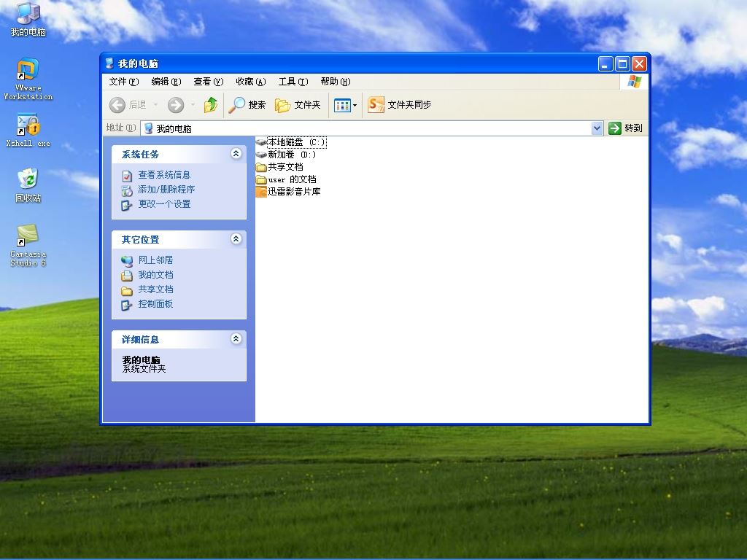Viewport: 747px width, 560px height.
Task: Click the 文件夹同步 folder sync button
Action: pos(399,105)
